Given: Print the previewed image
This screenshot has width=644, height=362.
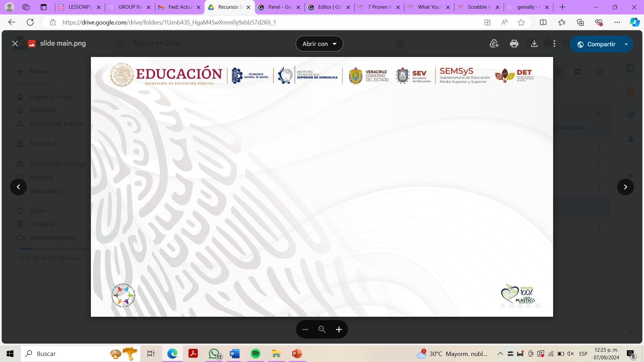Looking at the screenshot, I should (x=514, y=44).
